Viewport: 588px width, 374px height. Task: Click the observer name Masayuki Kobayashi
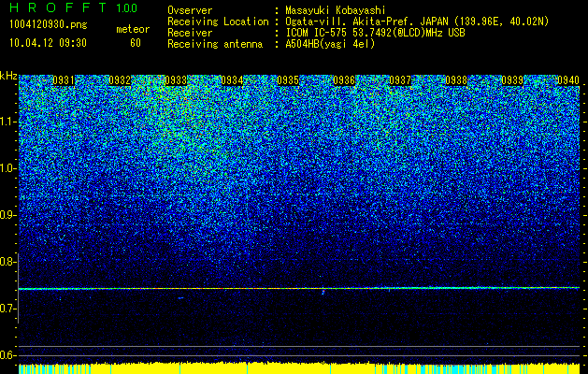335,10
